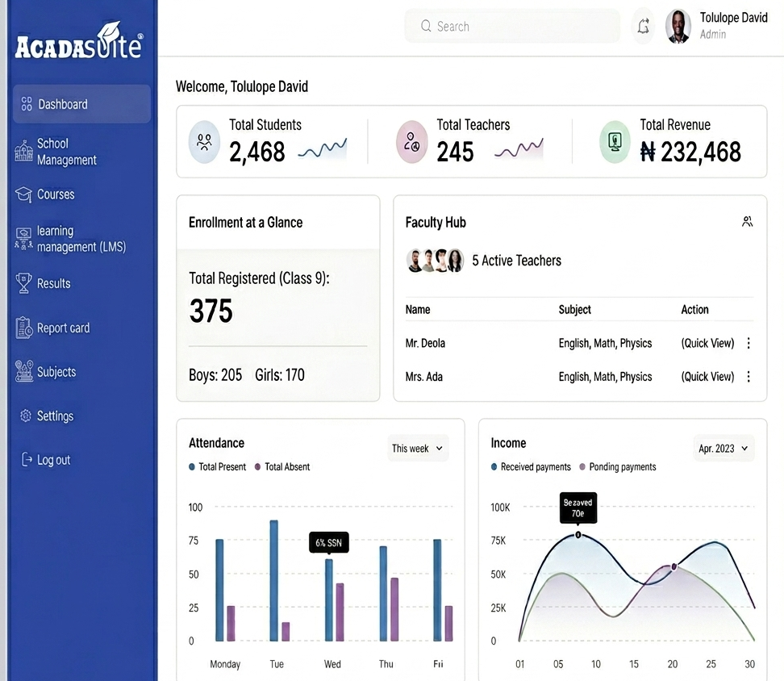
Task: Open the three-dot menu for Mr. Deola
Action: click(749, 343)
